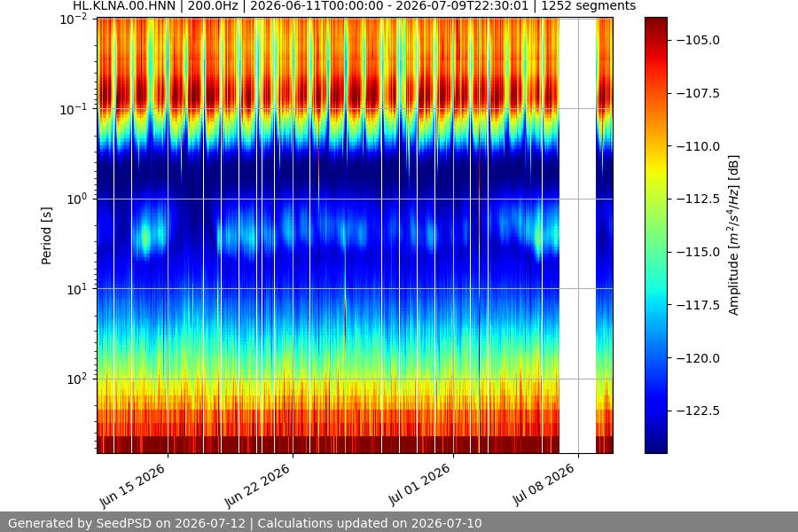Click the -117.5 colorbar tick label
798x532 pixels.
(x=699, y=305)
